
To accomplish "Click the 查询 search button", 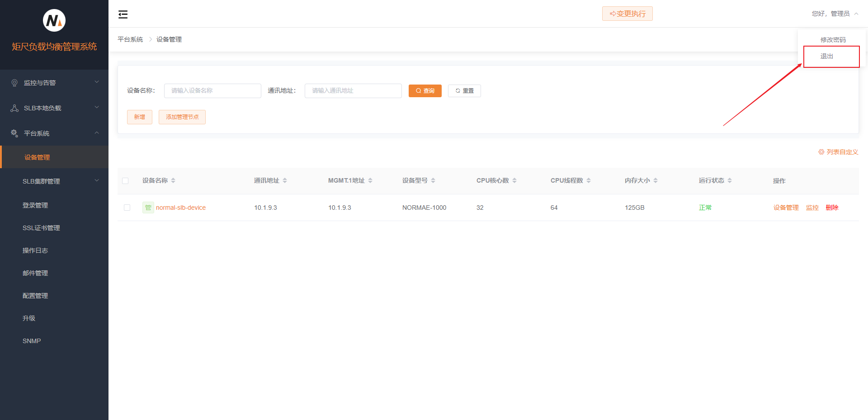I will click(x=425, y=91).
